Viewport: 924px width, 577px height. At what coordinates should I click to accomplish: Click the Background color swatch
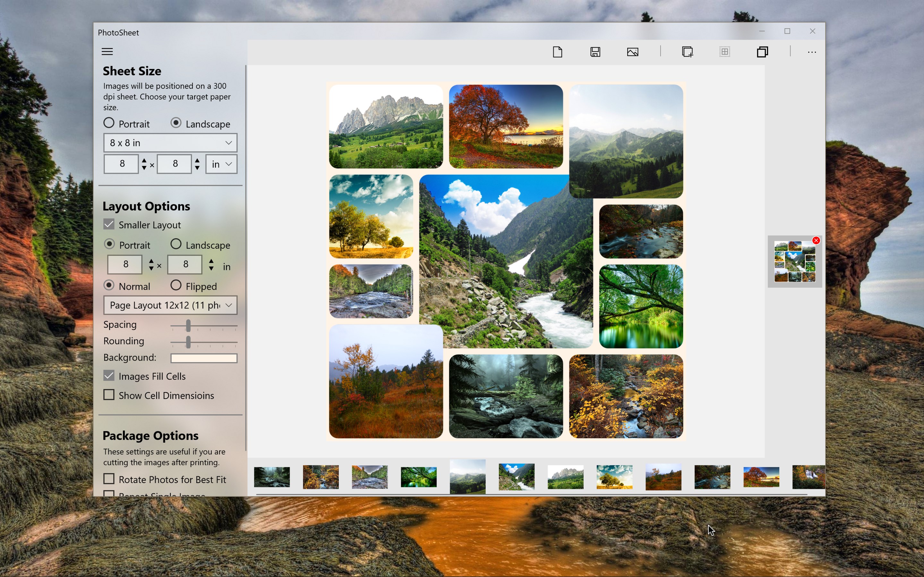[x=204, y=358]
